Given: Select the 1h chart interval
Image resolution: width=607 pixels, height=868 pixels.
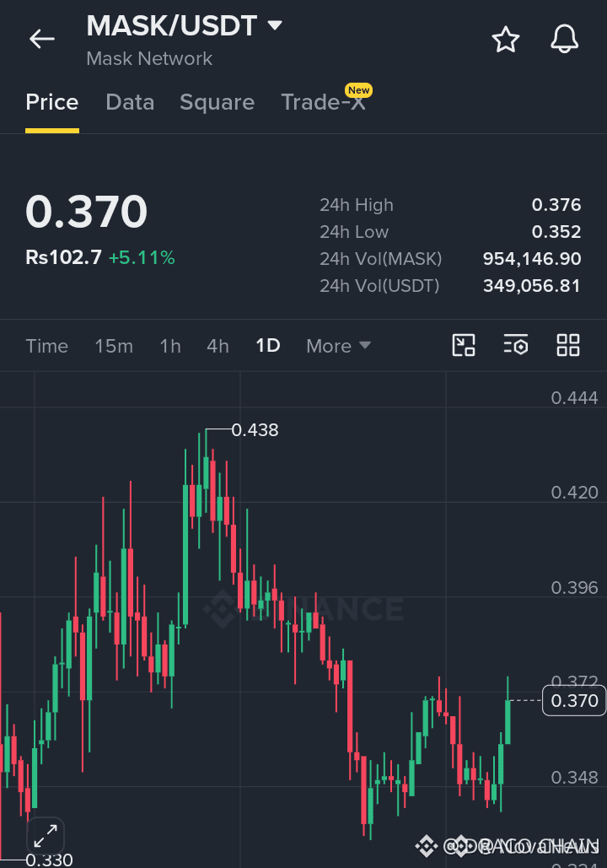Looking at the screenshot, I should click(170, 346).
